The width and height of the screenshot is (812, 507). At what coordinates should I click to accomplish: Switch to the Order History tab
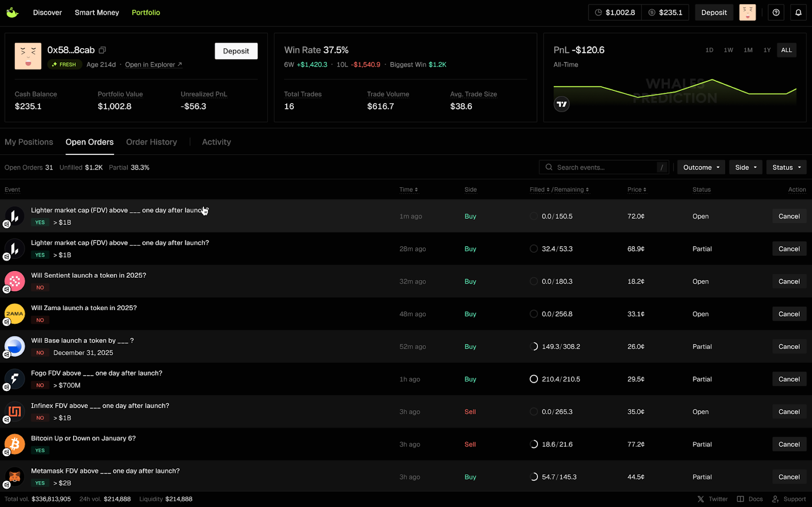tap(151, 142)
